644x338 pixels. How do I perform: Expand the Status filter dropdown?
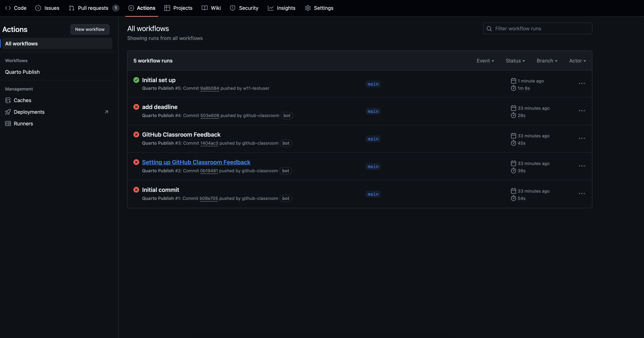coord(515,61)
